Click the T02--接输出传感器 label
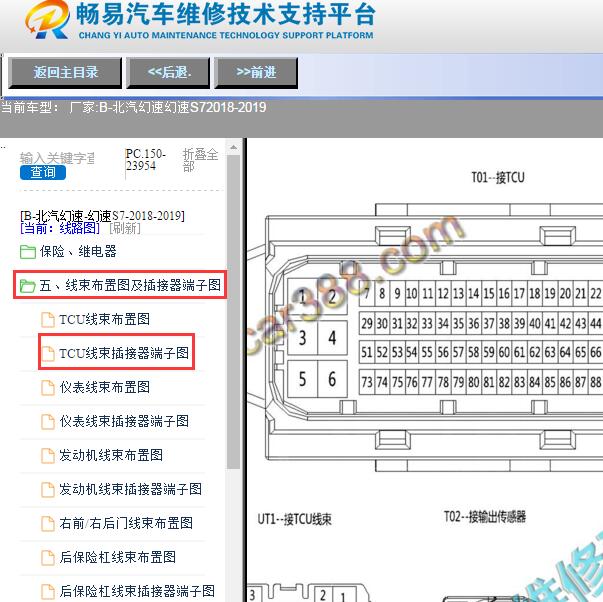This screenshot has height=602, width=603. 485,517
